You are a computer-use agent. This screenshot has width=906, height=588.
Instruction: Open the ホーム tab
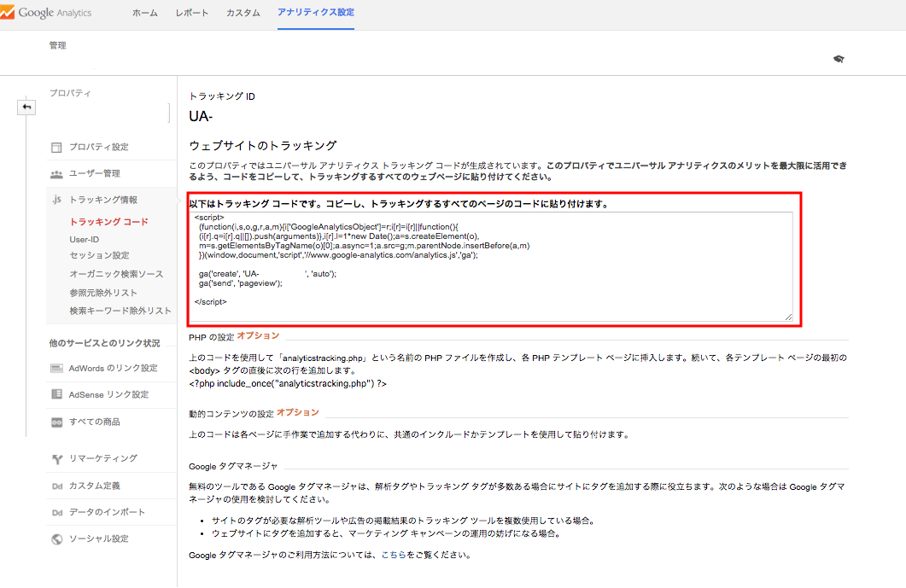[x=144, y=13]
